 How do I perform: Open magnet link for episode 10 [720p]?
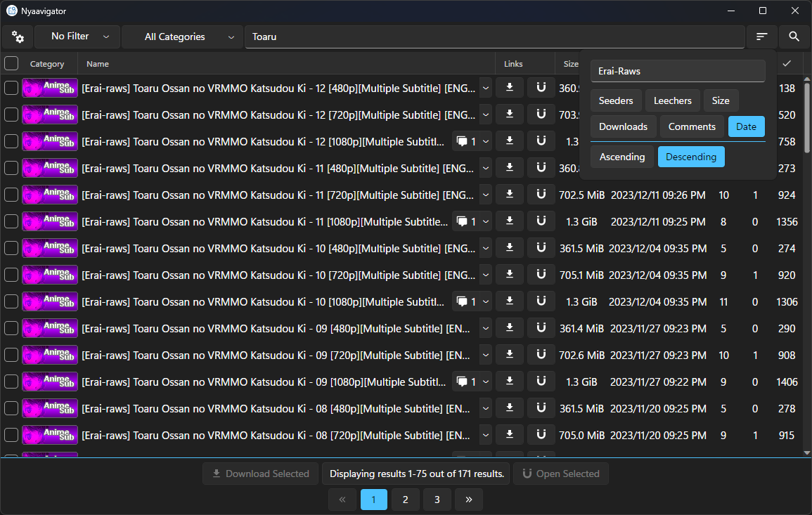541,275
